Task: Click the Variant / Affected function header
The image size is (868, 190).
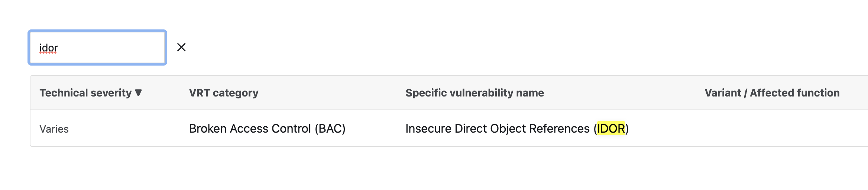Action: pos(772,93)
